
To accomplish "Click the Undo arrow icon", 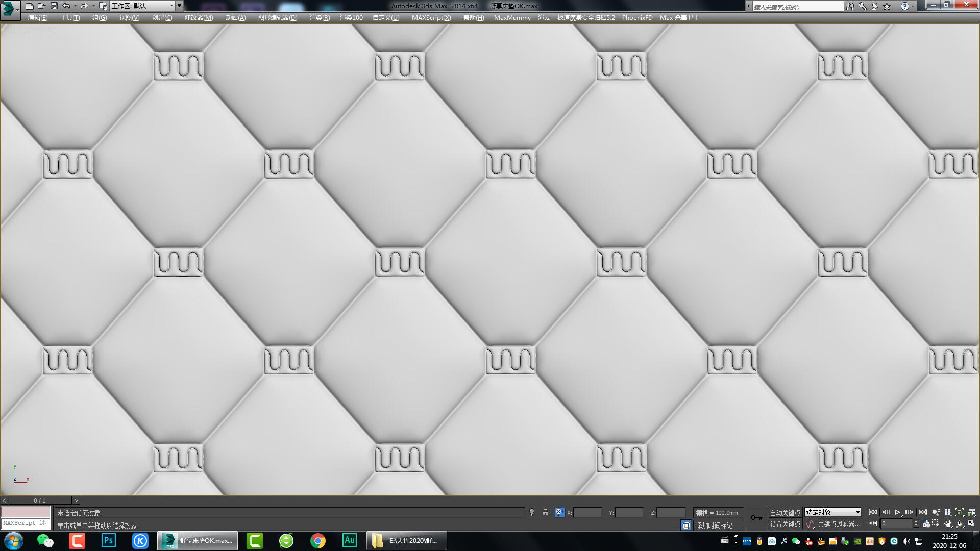I will 66,6.
